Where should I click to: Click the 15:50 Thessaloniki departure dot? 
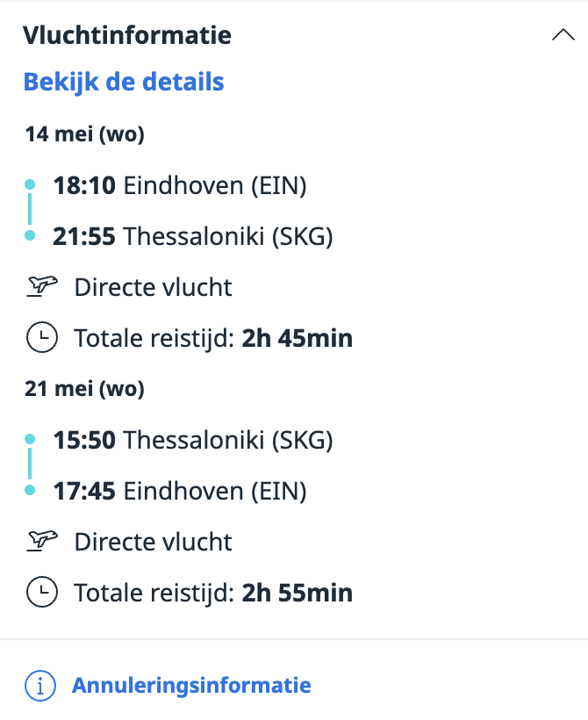pos(30,438)
